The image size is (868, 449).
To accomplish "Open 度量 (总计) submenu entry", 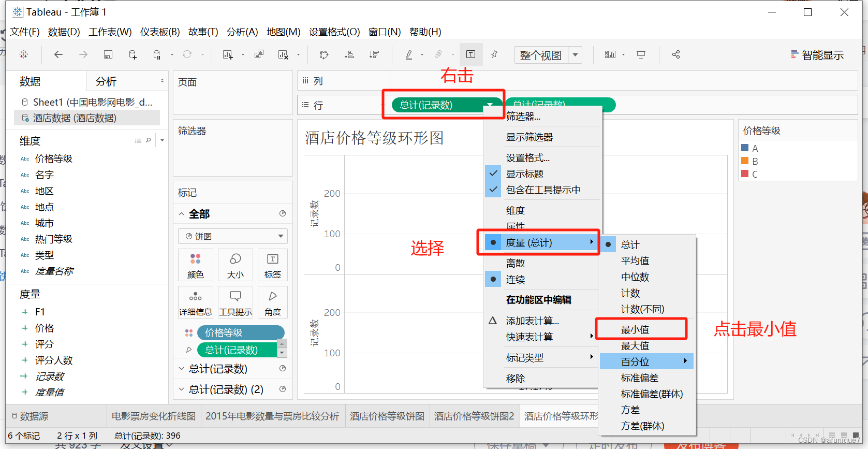I will [x=541, y=242].
